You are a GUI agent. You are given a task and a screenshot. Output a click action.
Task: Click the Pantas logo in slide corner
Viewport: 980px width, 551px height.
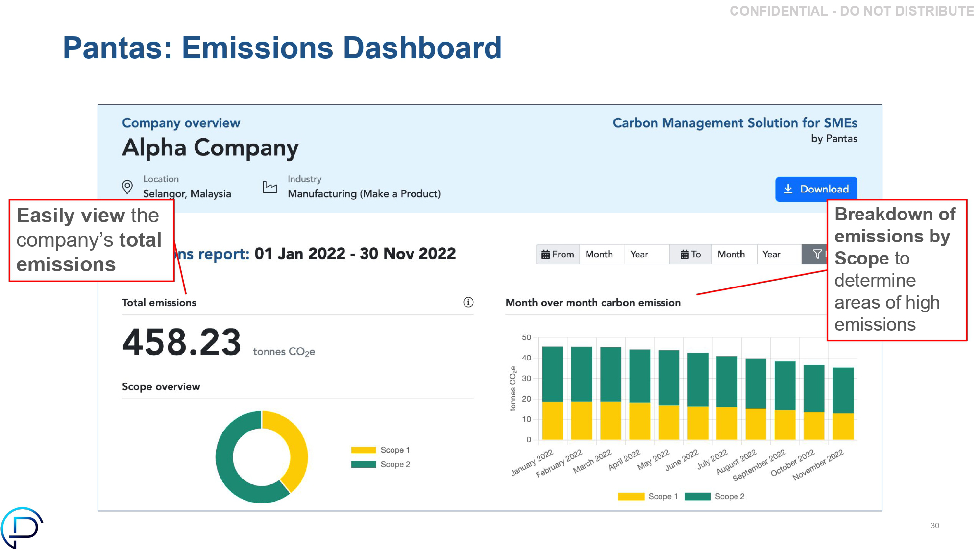coord(22,527)
